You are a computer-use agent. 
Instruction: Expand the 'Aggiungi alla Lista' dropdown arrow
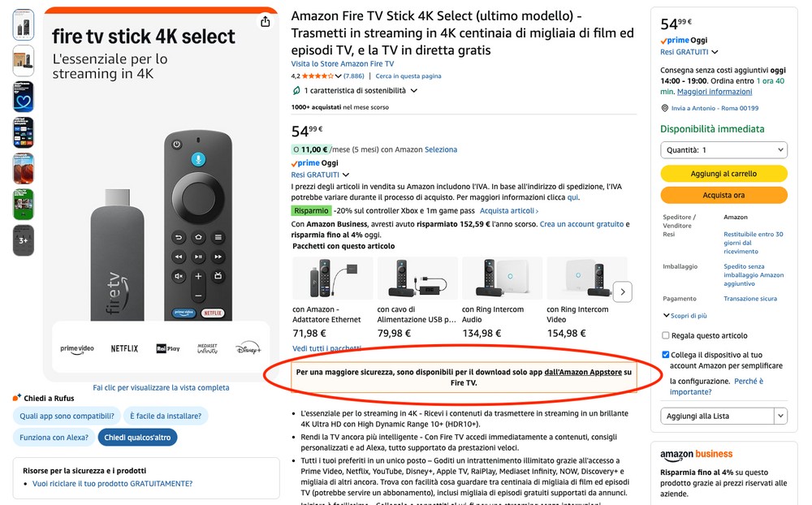(x=780, y=416)
